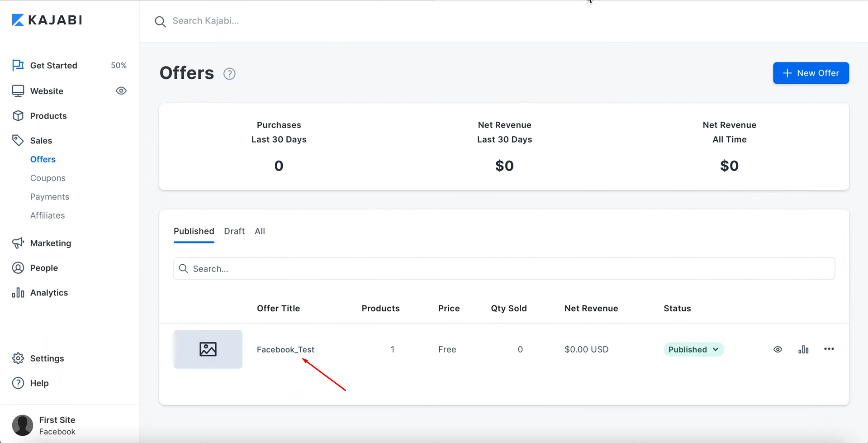This screenshot has height=443, width=868.
Task: Click the People icon in sidebar
Action: (18, 268)
